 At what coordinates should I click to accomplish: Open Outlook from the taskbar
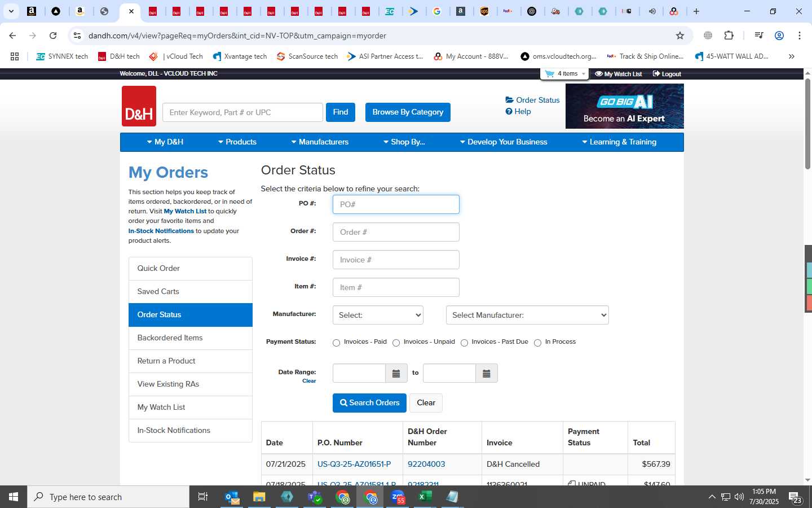coord(232,497)
